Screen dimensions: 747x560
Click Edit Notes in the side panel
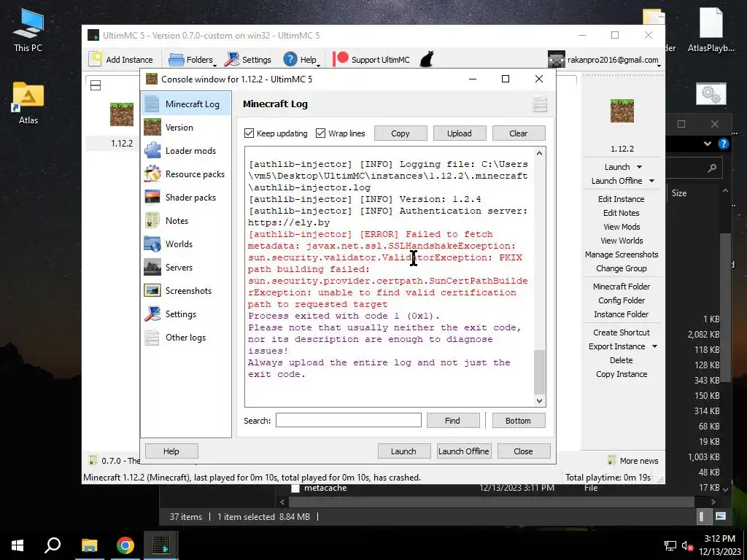(622, 213)
